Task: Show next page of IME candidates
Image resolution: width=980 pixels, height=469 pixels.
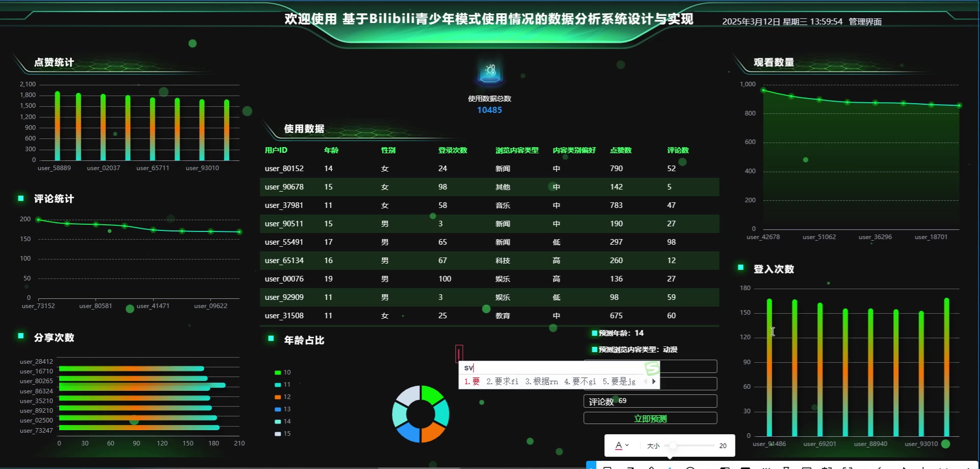Action: pos(654,381)
